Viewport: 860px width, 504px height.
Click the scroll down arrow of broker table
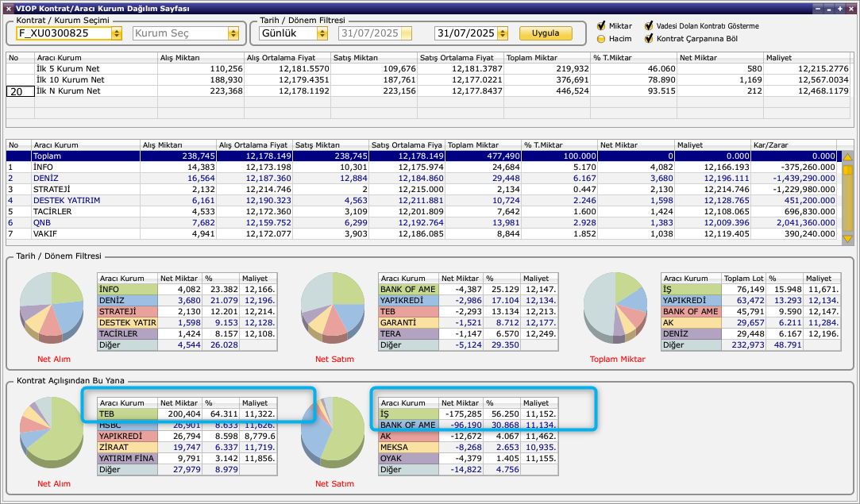(x=847, y=239)
